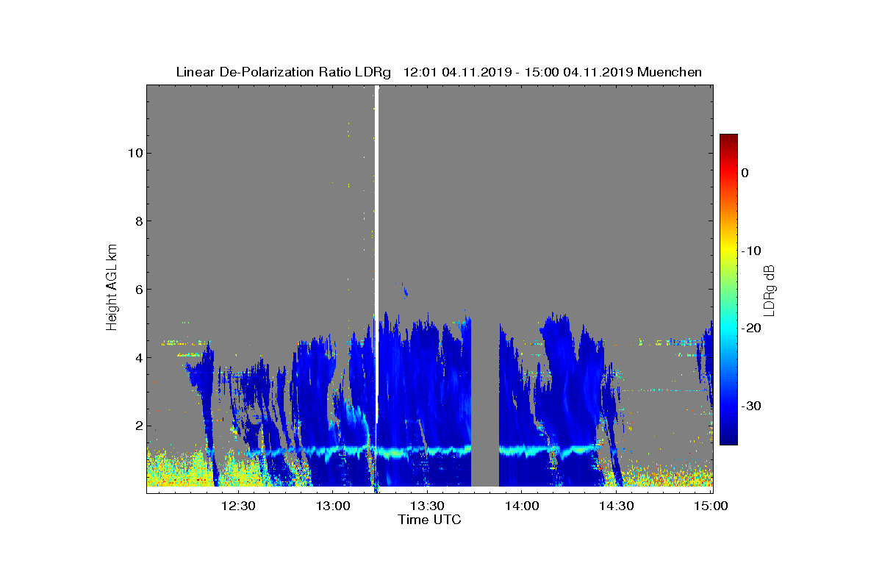Click the colorbar tick label -10

(750, 251)
